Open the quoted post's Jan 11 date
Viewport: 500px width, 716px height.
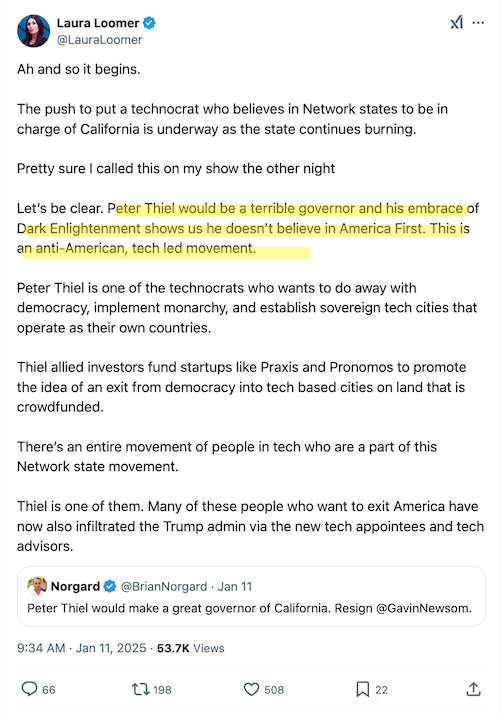pos(235,586)
